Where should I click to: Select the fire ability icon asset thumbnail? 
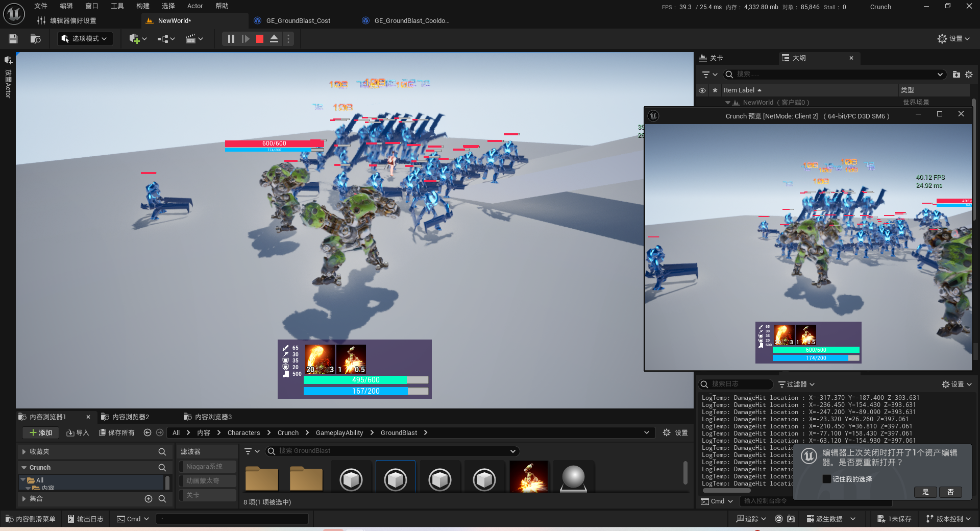(529, 476)
